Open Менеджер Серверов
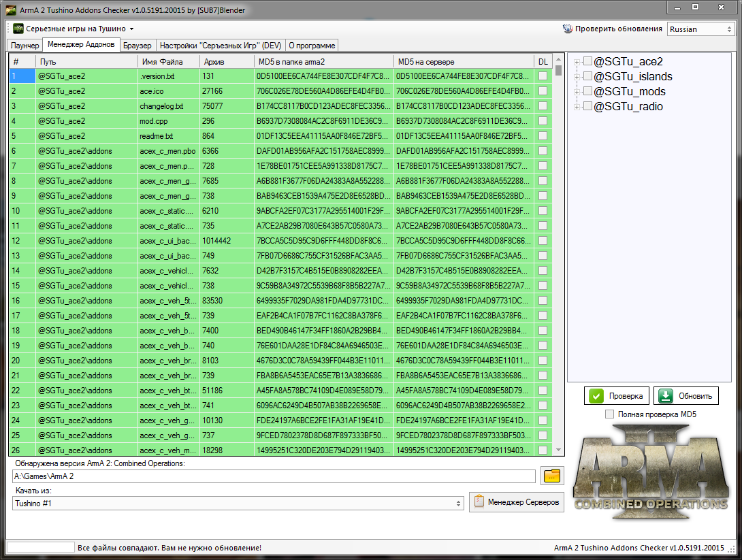Image resolution: width=742 pixels, height=560 pixels. click(x=516, y=502)
